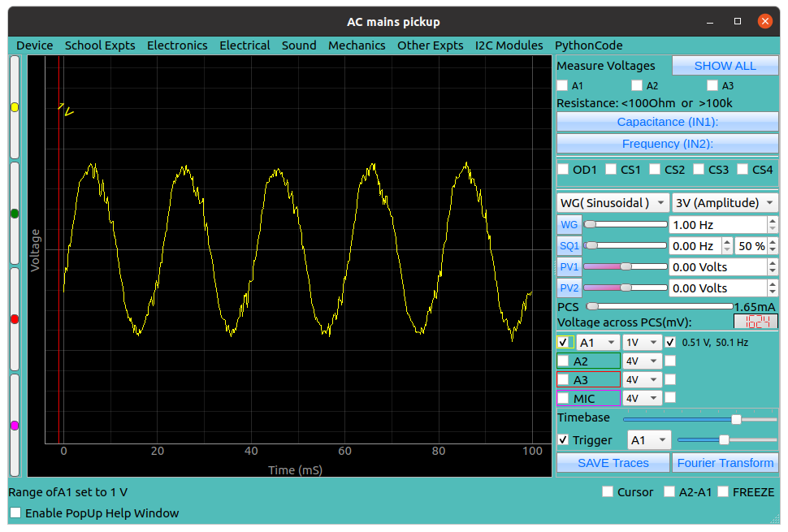Open the WG Sinusoidal waveform dropdown
This screenshot has width=788, height=532.
613,202
